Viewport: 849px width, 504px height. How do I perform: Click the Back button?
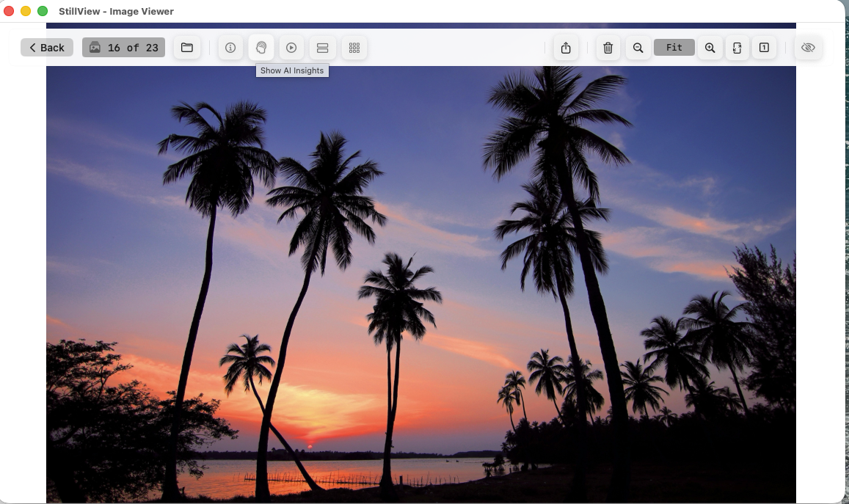(x=47, y=48)
